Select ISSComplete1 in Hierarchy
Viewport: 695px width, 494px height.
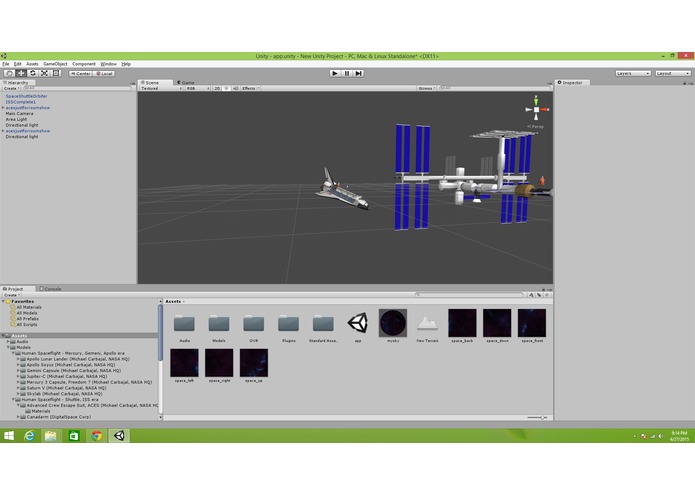(20, 101)
